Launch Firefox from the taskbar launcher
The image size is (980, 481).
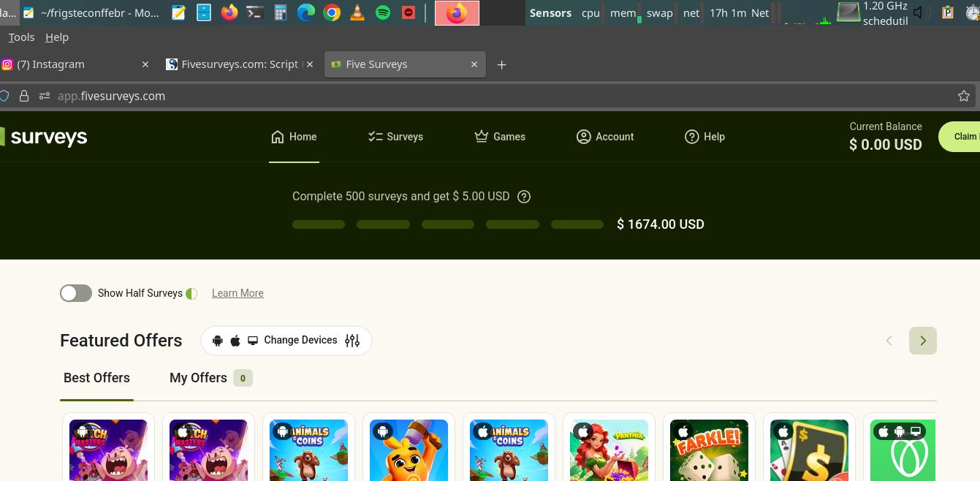(229, 12)
